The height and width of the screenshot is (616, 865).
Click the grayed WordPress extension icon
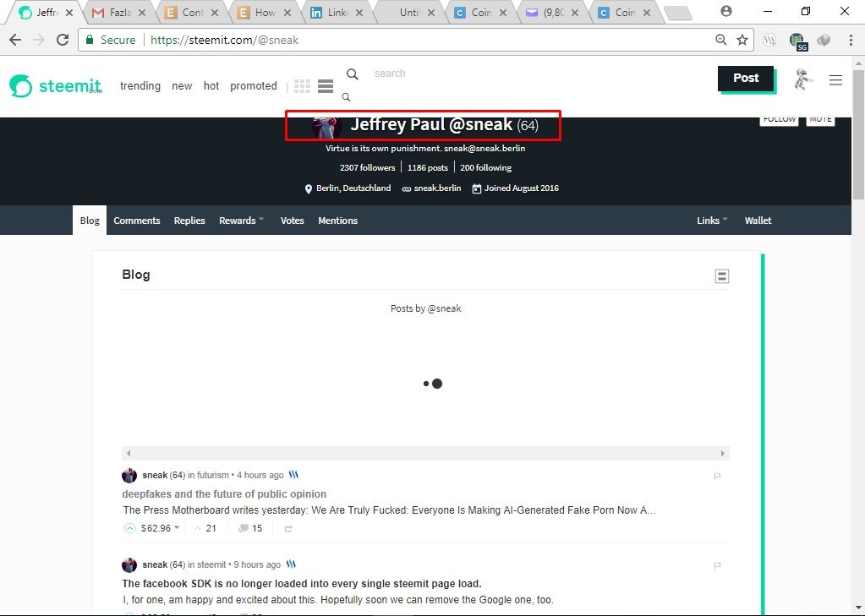point(769,40)
